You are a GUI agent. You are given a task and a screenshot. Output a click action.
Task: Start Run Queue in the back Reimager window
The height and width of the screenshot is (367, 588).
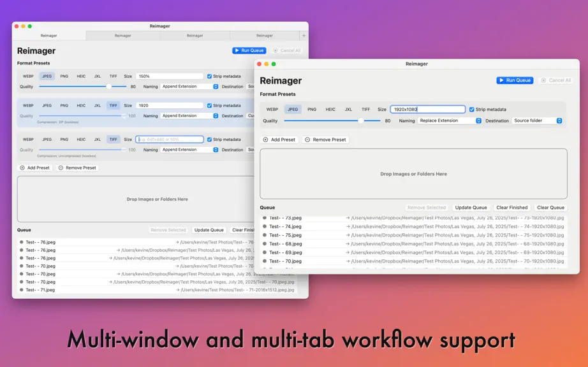tap(249, 50)
